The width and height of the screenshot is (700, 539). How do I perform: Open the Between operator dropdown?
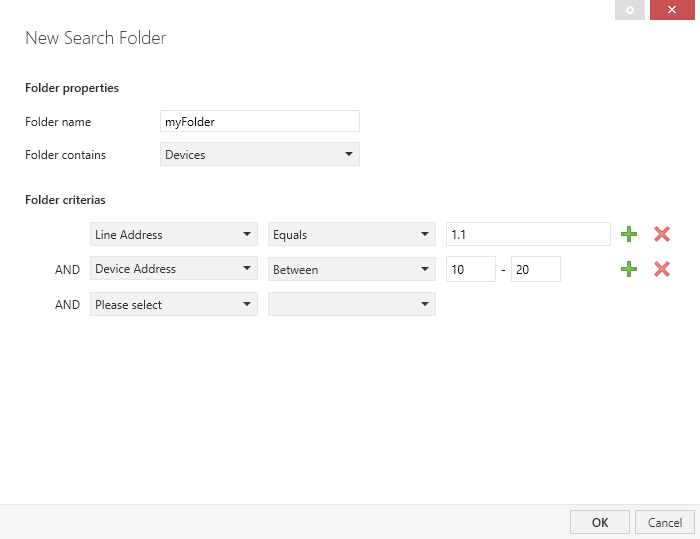point(352,268)
